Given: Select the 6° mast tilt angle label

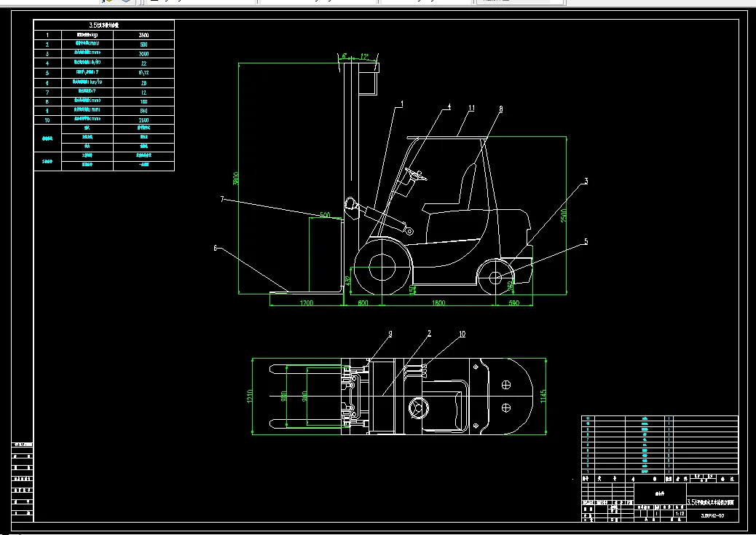Looking at the screenshot, I should tap(344, 56).
